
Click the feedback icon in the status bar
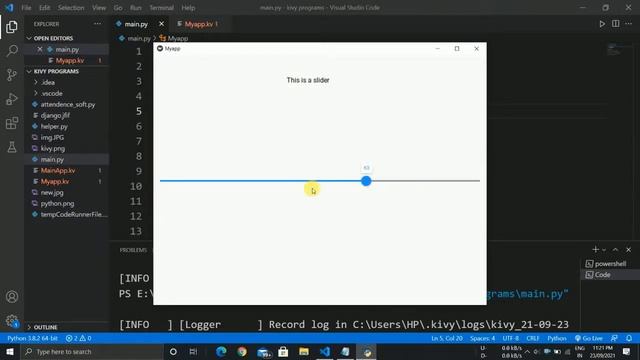click(614, 338)
